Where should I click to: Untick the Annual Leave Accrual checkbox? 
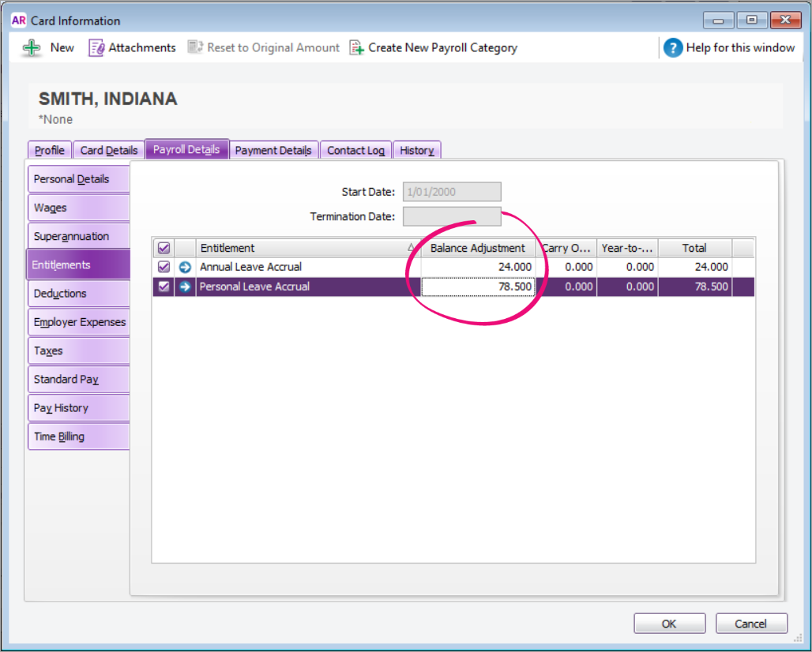tap(164, 267)
